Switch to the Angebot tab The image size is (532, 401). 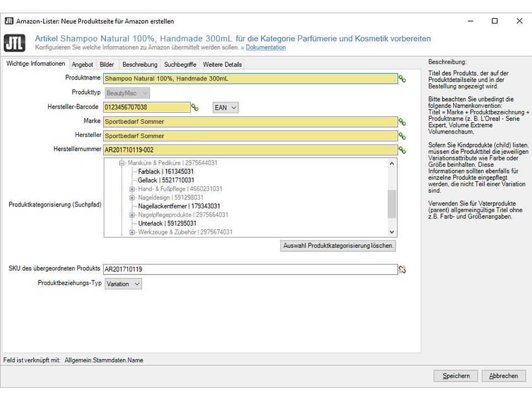(83, 65)
